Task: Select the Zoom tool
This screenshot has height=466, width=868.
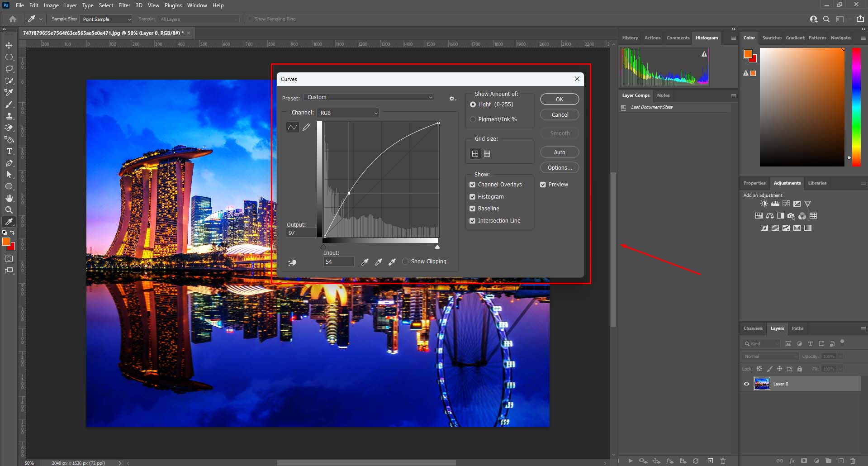Action: coord(9,209)
